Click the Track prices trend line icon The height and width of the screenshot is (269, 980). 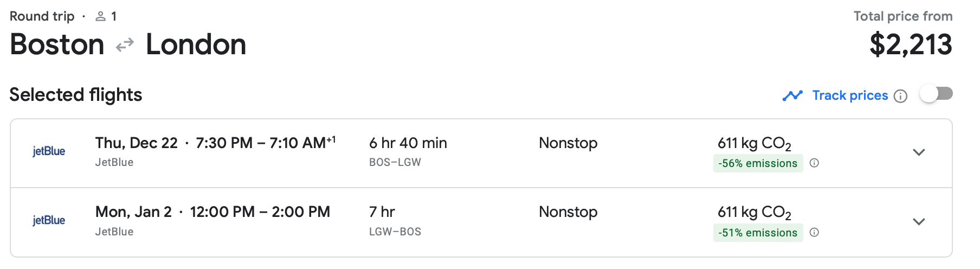pos(792,96)
